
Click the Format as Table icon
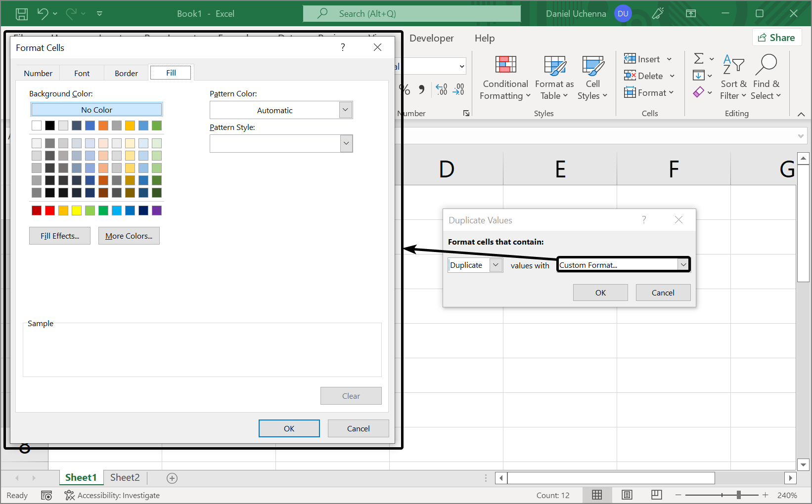[554, 66]
